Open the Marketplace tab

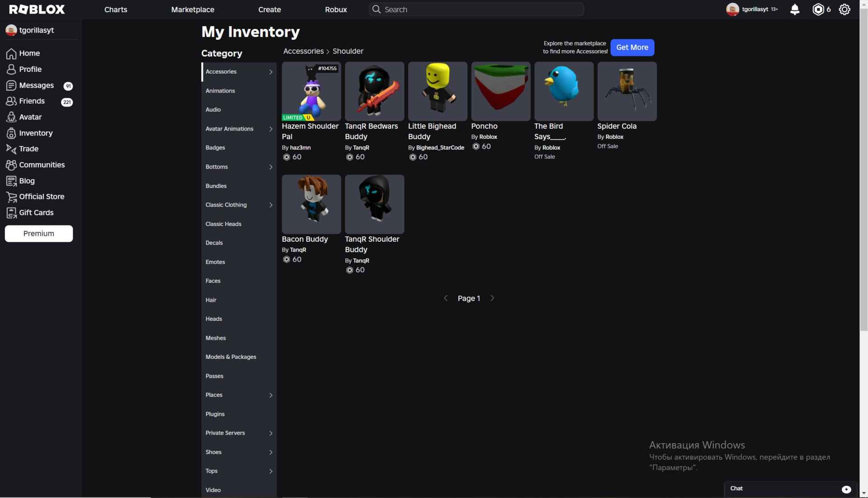(x=193, y=9)
